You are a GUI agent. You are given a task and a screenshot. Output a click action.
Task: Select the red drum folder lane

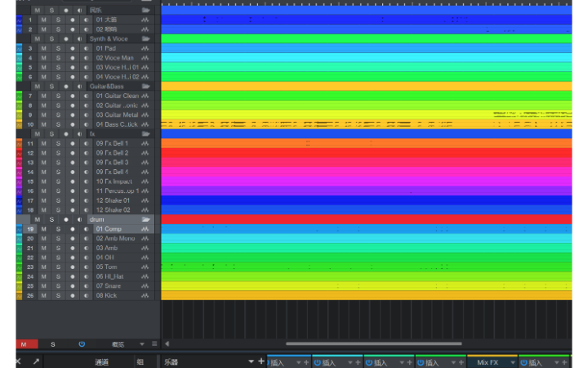(367, 219)
